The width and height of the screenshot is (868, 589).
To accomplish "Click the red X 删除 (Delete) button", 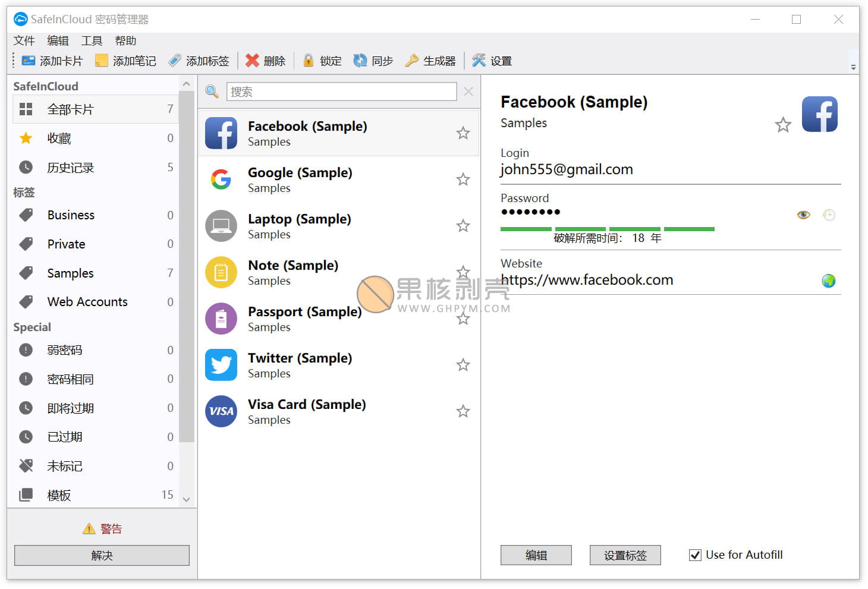I will click(x=265, y=61).
